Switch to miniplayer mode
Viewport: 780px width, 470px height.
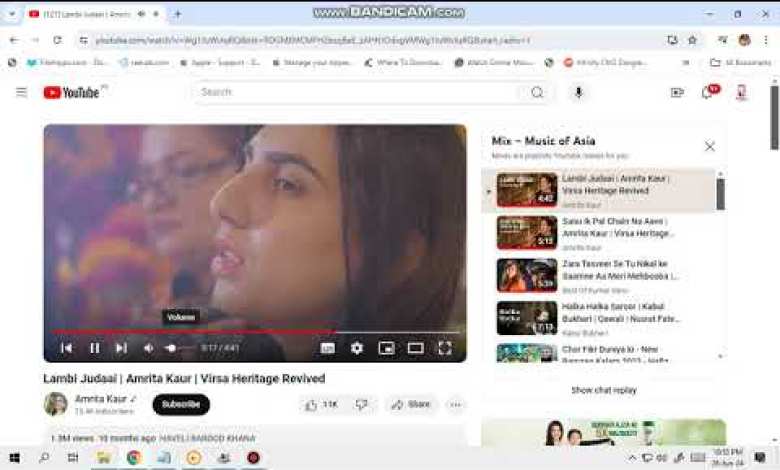click(x=386, y=348)
